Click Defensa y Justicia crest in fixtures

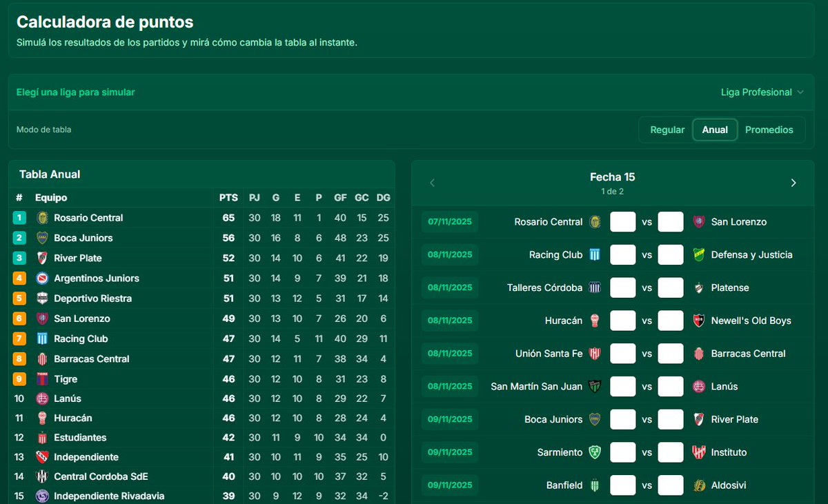[x=698, y=255]
